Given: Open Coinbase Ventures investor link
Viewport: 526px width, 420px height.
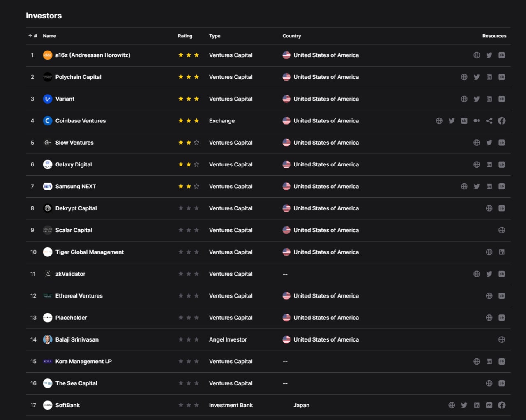Looking at the screenshot, I should 81,121.
